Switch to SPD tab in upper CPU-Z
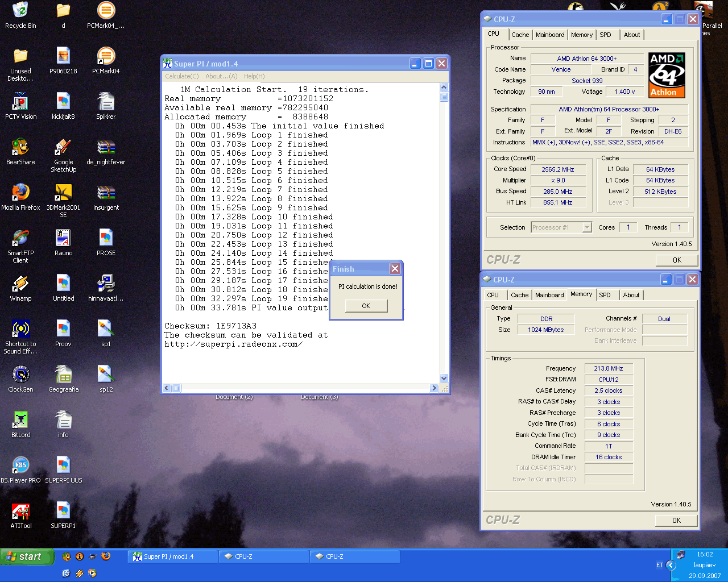Screen dimensions: 728x582 click(605, 35)
